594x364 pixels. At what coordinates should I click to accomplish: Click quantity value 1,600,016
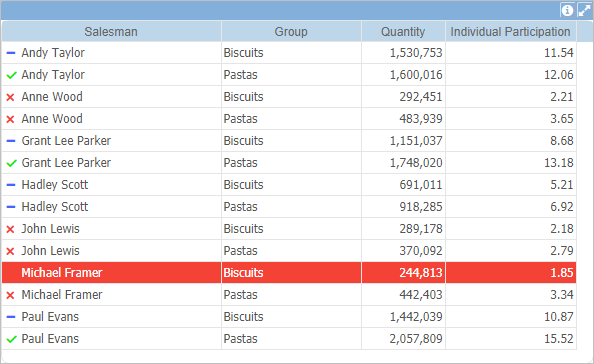tap(416, 75)
